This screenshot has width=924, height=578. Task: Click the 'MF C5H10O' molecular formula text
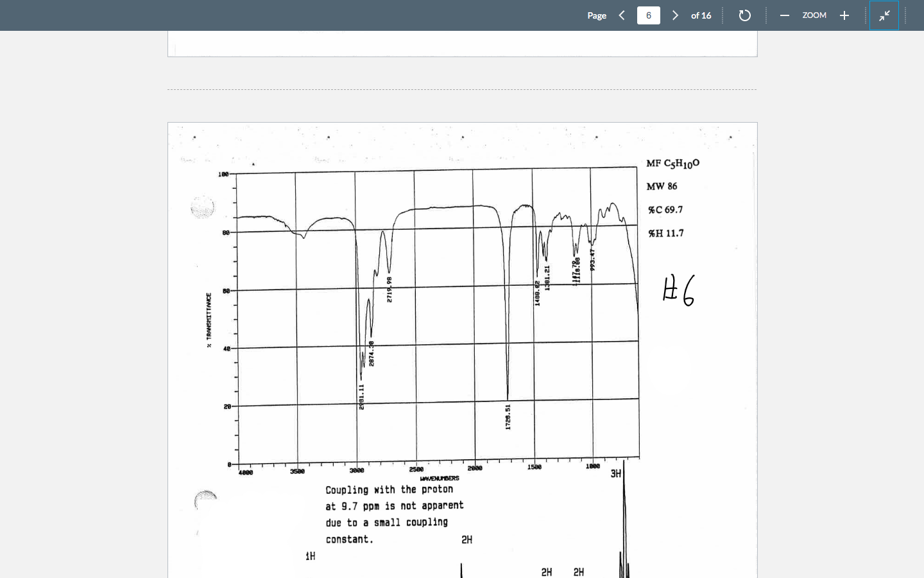[x=672, y=164]
